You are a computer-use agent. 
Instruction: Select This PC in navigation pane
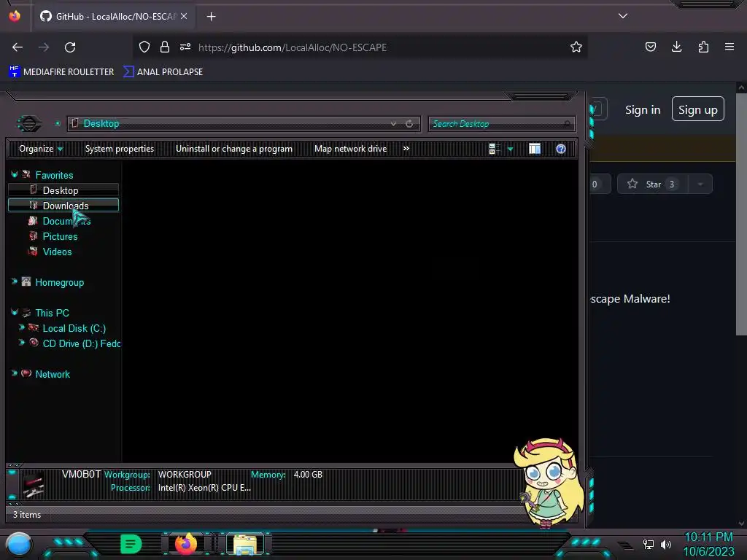52,313
